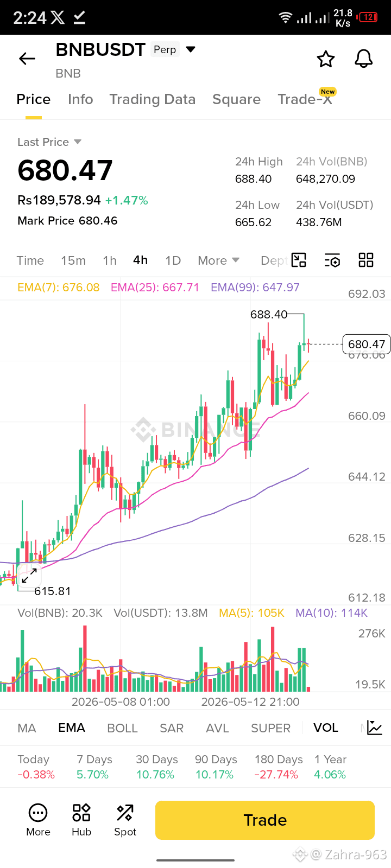Screen dimensions: 391x868
Task: Open price alert bell icon
Action: coord(364,59)
